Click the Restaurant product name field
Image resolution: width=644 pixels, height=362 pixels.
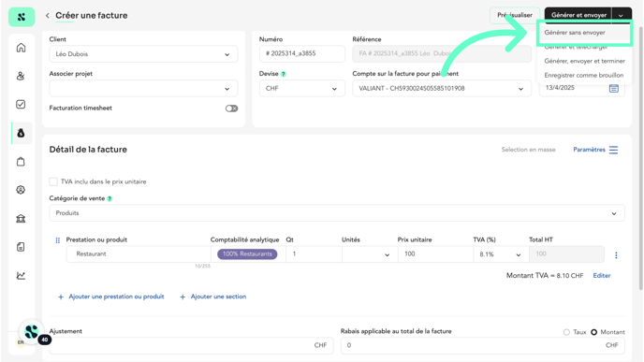139,254
